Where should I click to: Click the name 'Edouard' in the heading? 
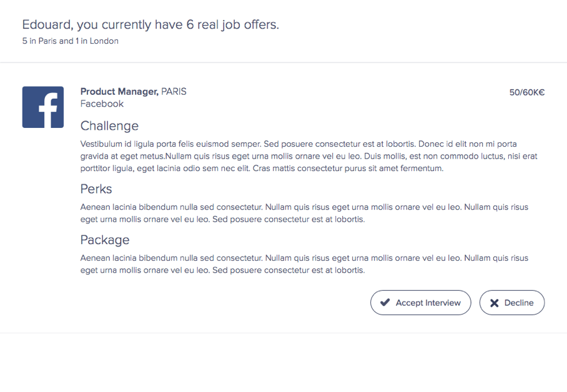[47, 24]
